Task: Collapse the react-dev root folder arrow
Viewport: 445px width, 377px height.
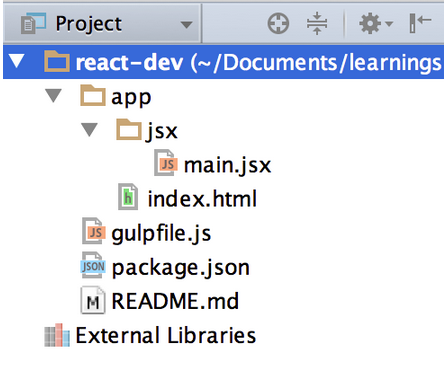Action: [x=17, y=62]
